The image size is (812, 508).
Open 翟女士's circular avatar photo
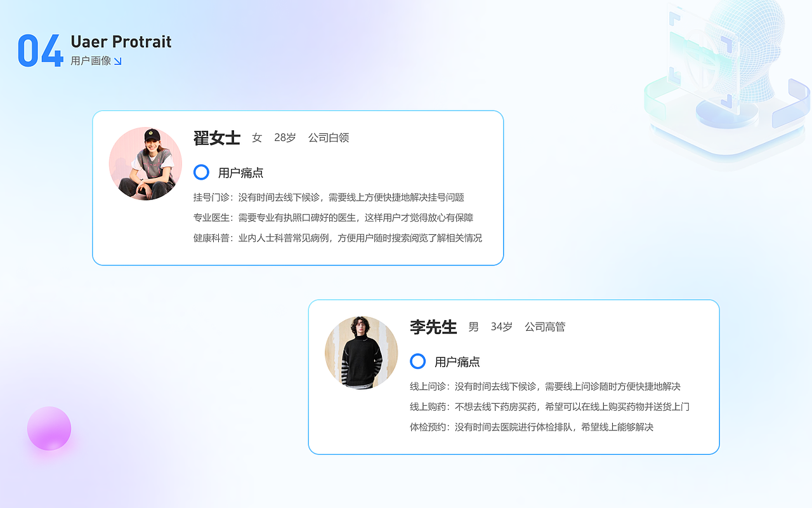(145, 164)
